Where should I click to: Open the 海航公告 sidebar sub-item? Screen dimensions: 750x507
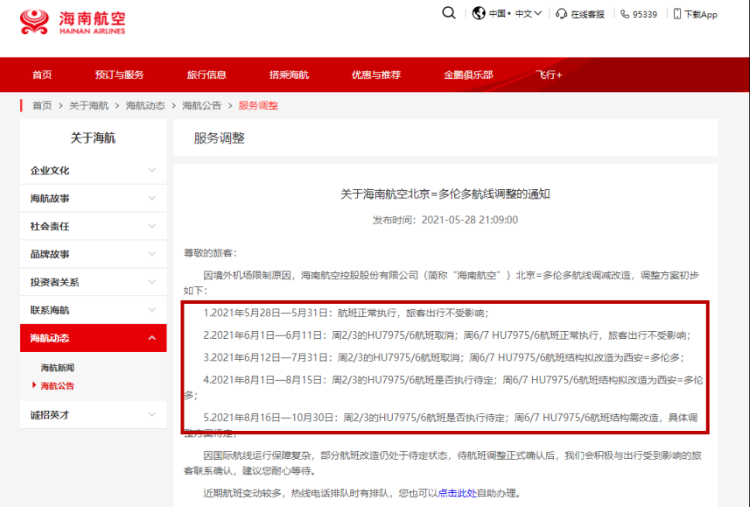(x=57, y=386)
